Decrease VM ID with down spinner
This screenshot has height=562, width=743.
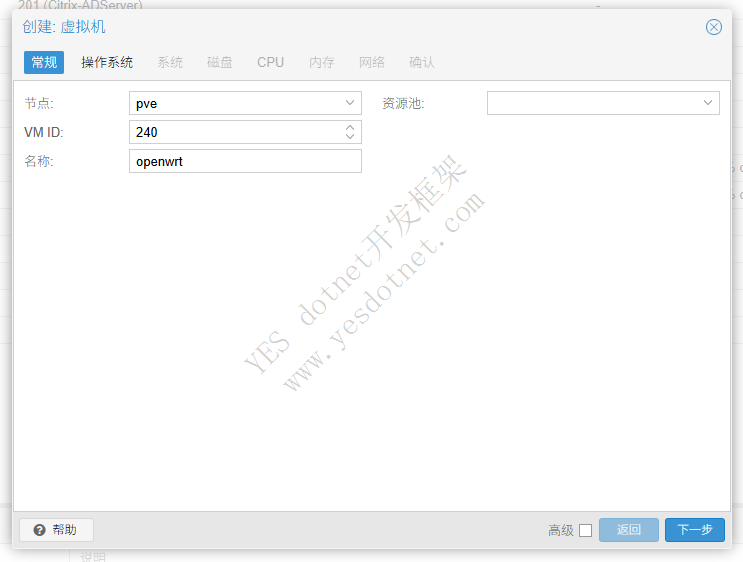(350, 136)
